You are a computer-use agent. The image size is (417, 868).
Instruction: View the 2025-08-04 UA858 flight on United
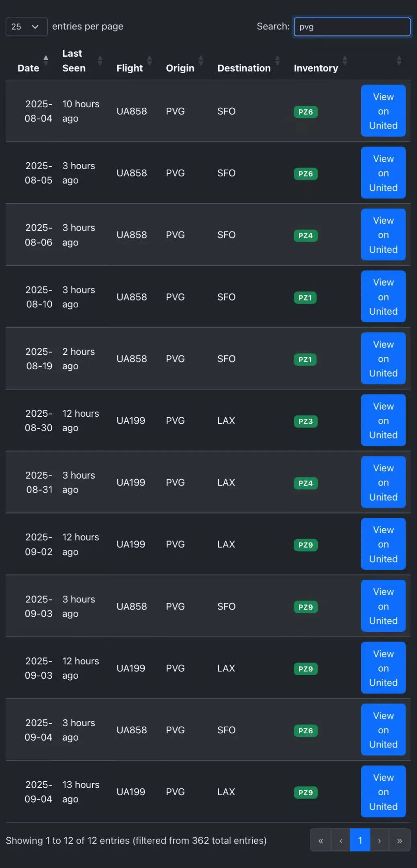(383, 111)
